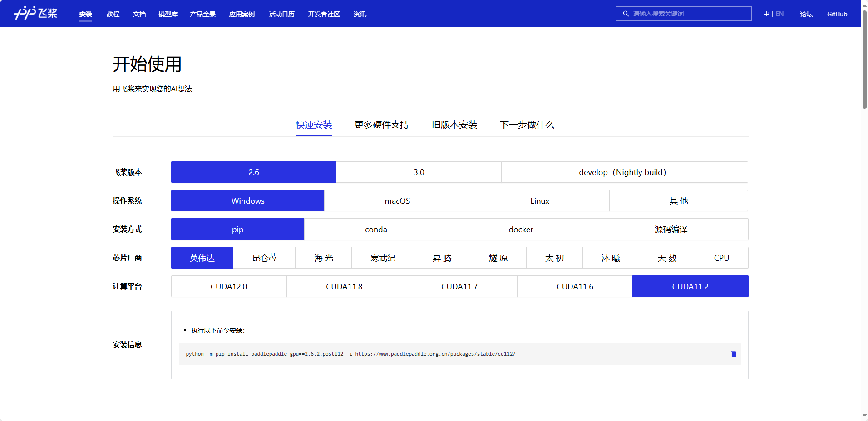Select 昇腾 chip vendor

point(442,258)
